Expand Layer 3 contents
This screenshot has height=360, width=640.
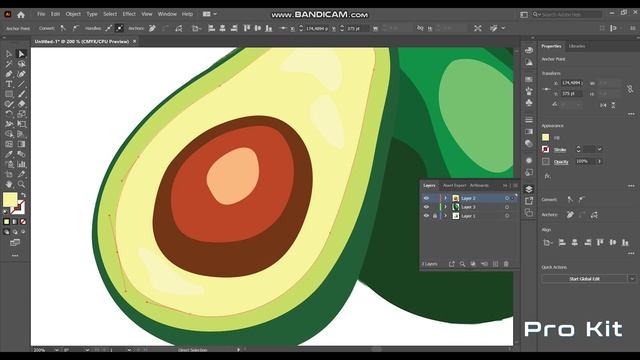(x=446, y=207)
